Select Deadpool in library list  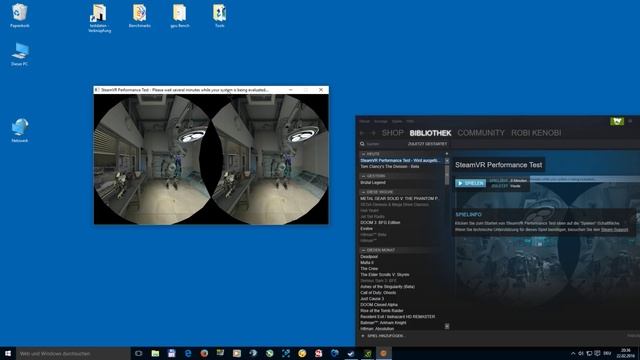pos(369,257)
